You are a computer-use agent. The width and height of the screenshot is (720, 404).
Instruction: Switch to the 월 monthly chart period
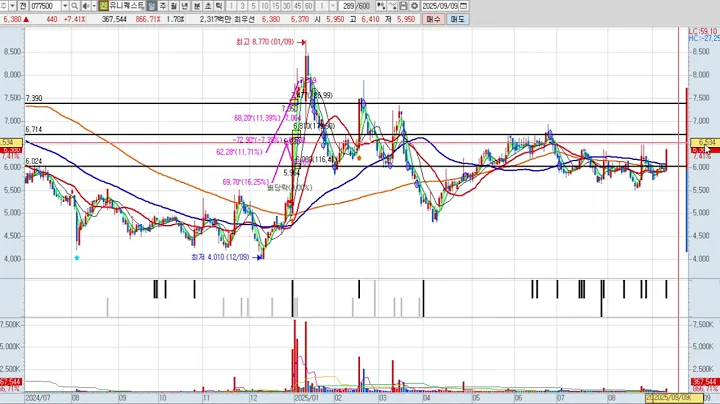point(174,6)
